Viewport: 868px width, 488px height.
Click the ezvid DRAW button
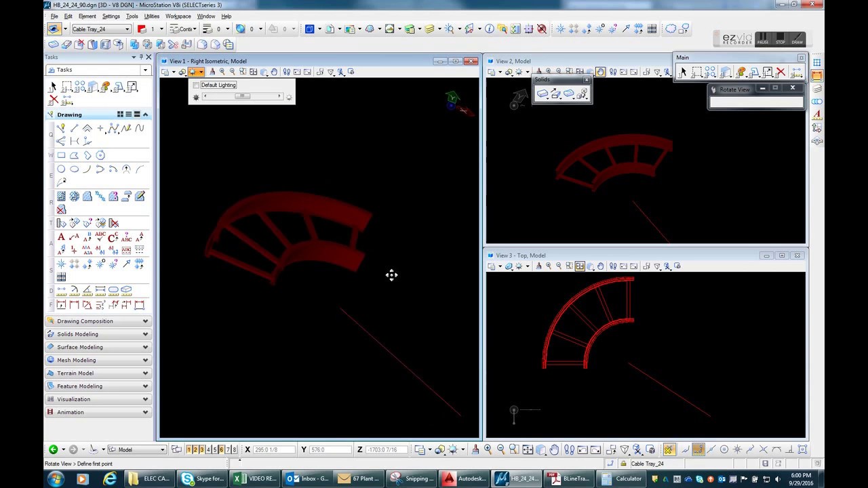coord(797,39)
